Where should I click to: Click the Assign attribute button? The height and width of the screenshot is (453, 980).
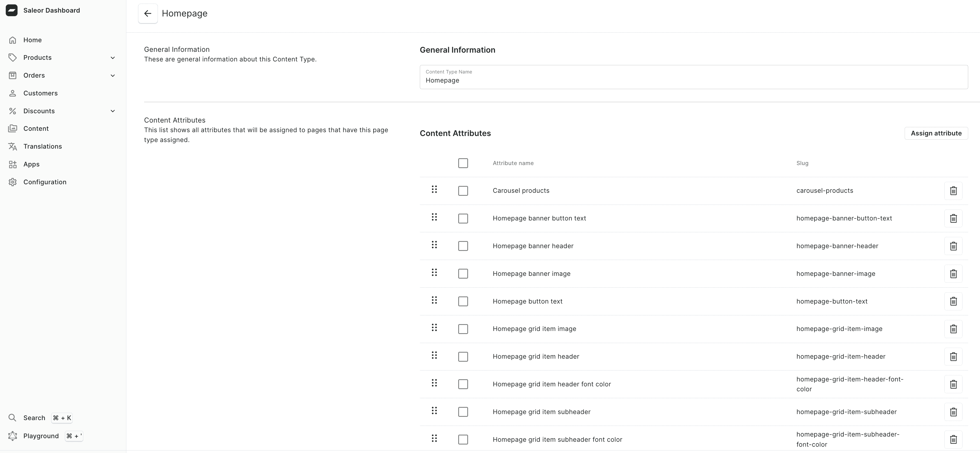936,133
